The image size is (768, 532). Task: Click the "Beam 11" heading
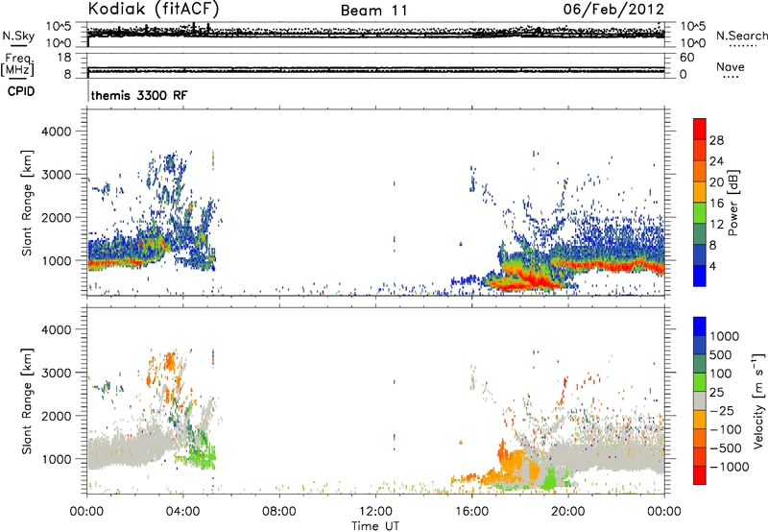374,11
